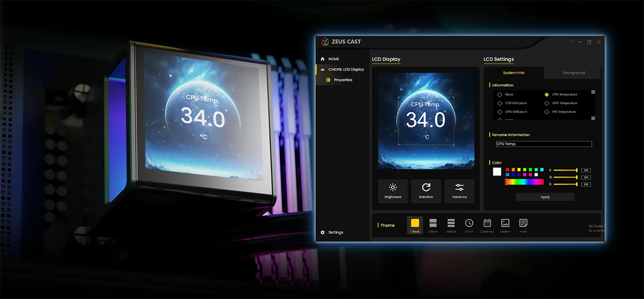Pick the red color swatch
Screen dimensions: 644x299
click(507, 170)
